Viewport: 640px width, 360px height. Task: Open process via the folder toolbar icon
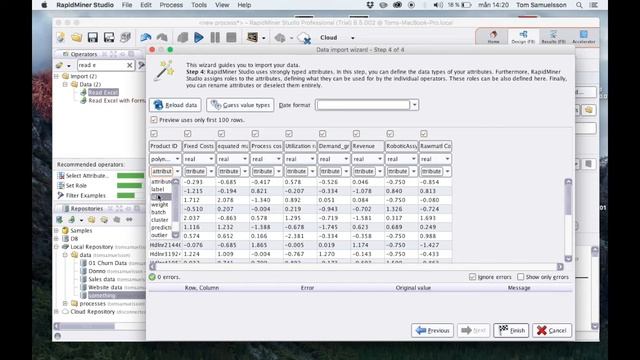77,38
